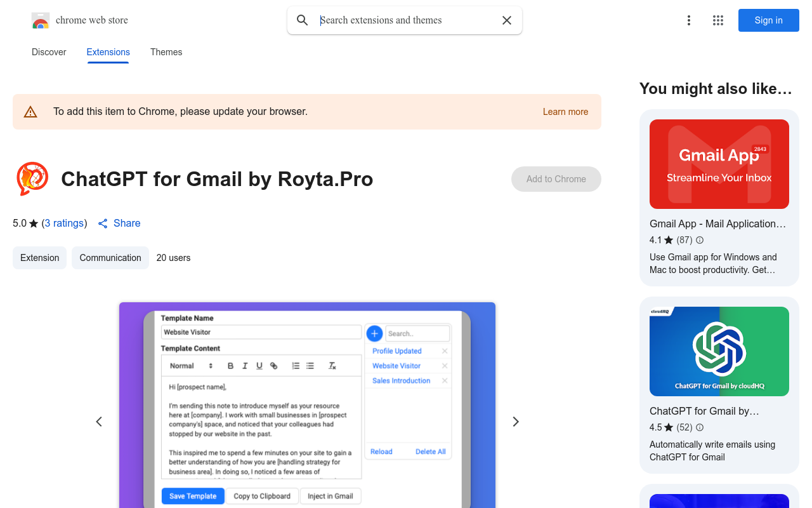Click chrome web store text label

(92, 20)
